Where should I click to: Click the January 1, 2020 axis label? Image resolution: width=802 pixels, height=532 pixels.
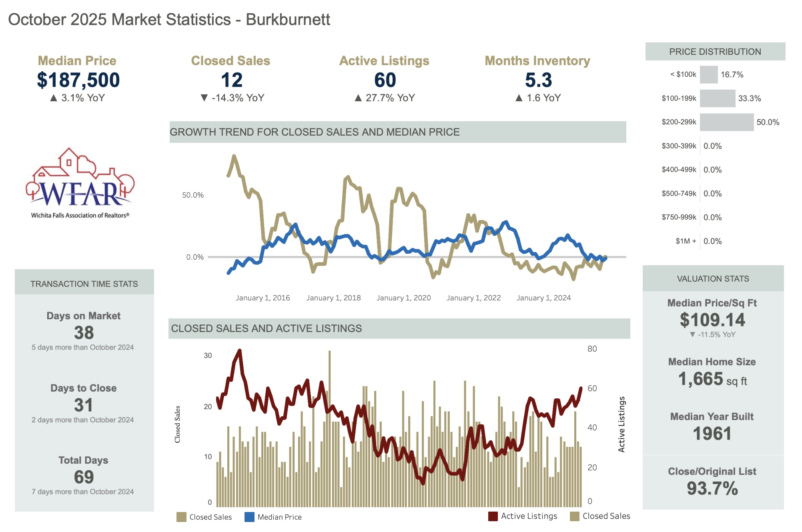tap(403, 298)
